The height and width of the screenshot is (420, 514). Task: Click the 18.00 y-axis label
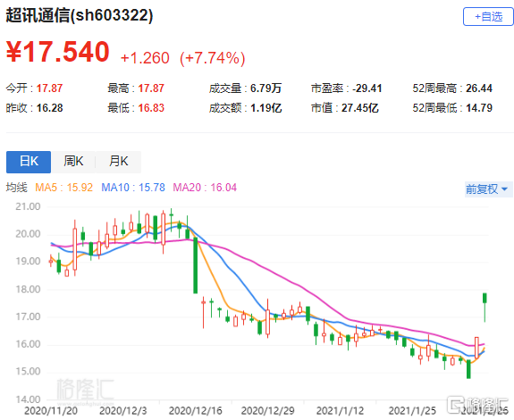tap(28, 290)
